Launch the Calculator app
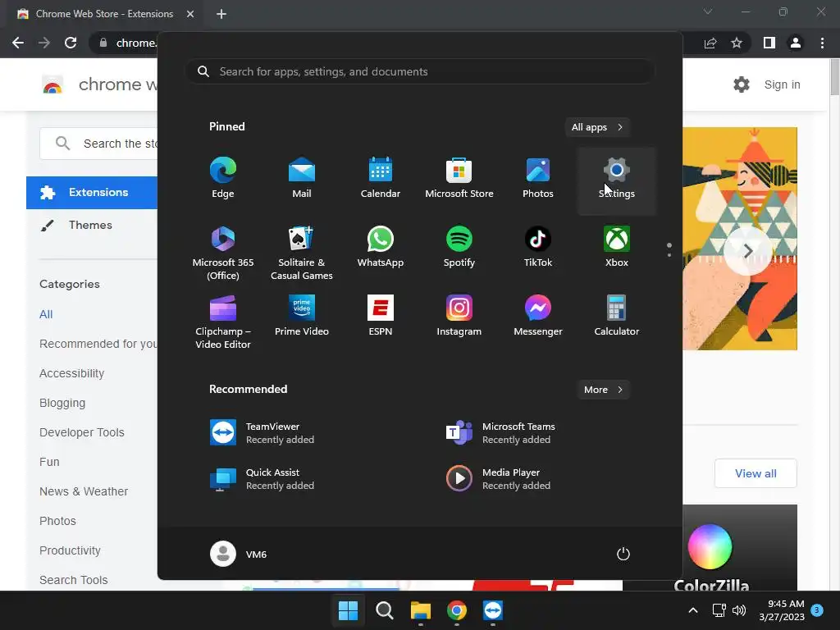This screenshot has width=840, height=630. [617, 317]
